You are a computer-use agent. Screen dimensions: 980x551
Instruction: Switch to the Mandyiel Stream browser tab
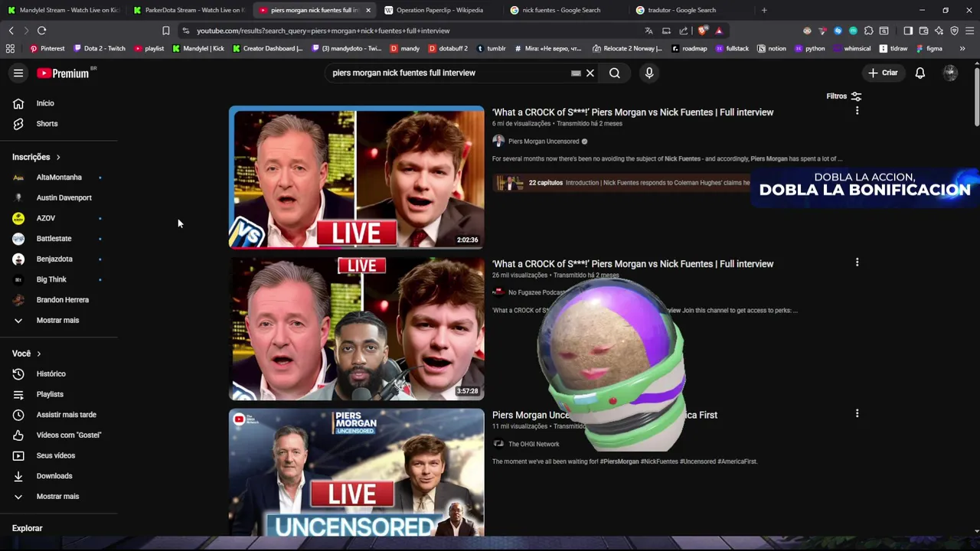[x=63, y=10]
